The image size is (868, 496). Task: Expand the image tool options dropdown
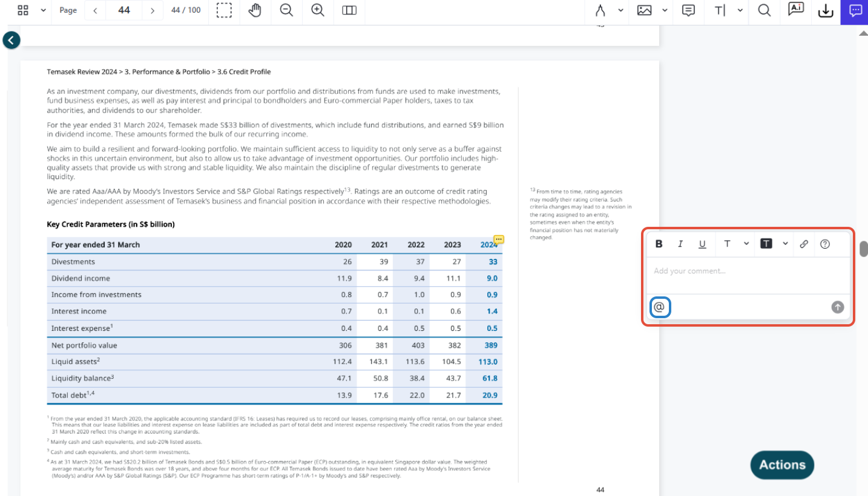tap(665, 10)
